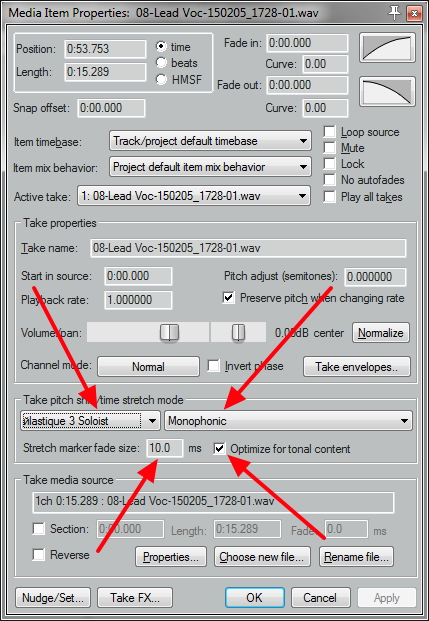Image resolution: width=429 pixels, height=621 pixels.
Task: Click the Fade out time field
Action: [307, 85]
